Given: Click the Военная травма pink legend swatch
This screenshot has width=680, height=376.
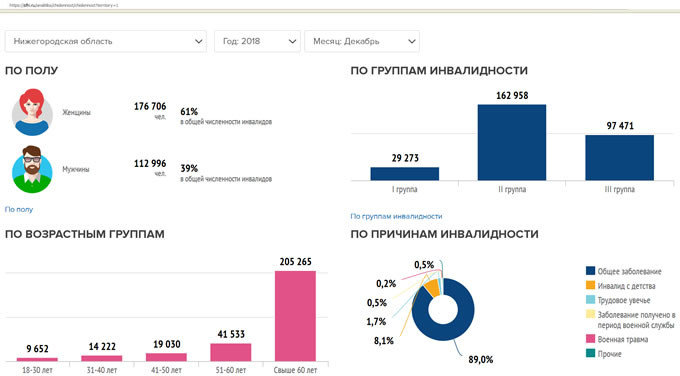Looking at the screenshot, I should [x=590, y=339].
